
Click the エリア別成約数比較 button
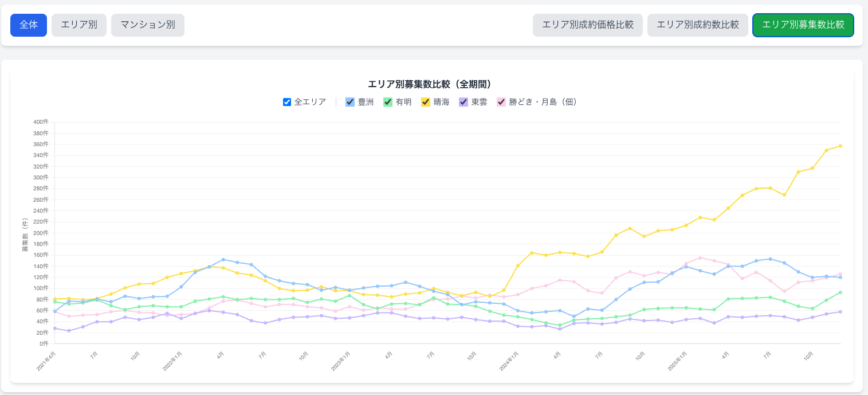tap(697, 25)
